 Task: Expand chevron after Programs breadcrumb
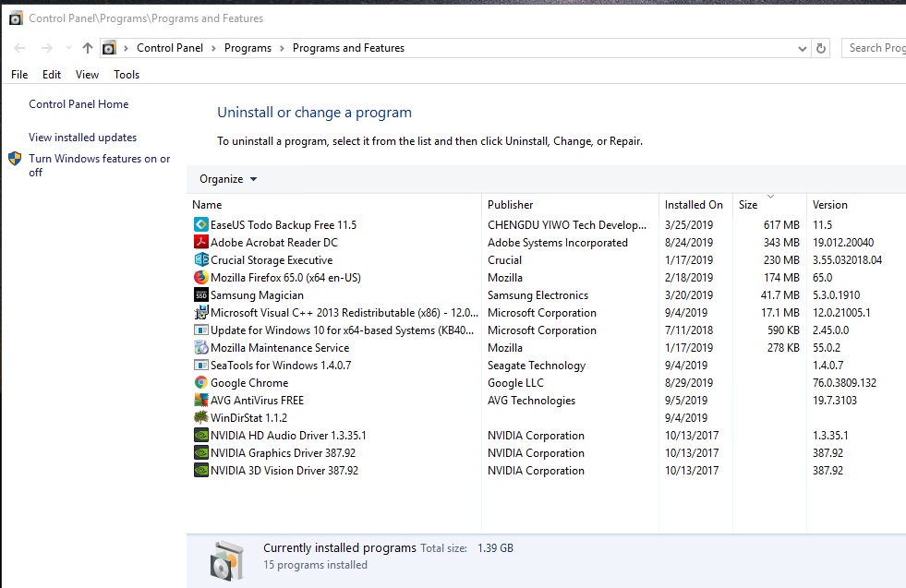pyautogui.click(x=282, y=48)
